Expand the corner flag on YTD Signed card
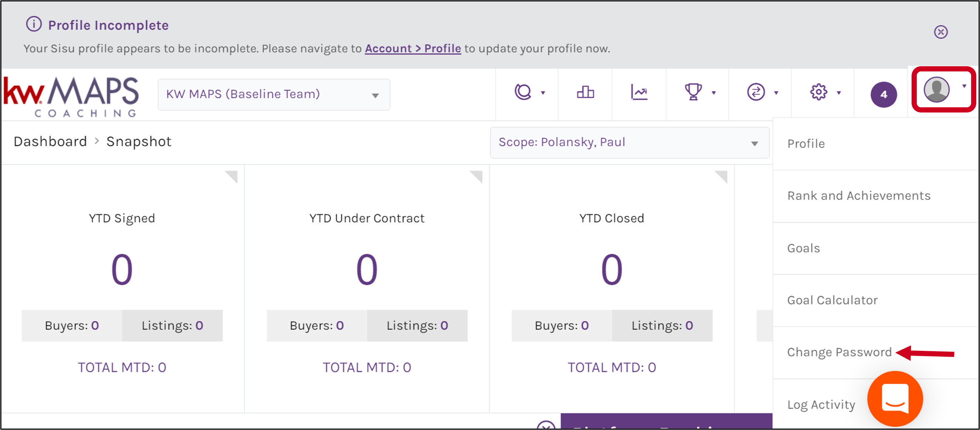 pyautogui.click(x=231, y=177)
